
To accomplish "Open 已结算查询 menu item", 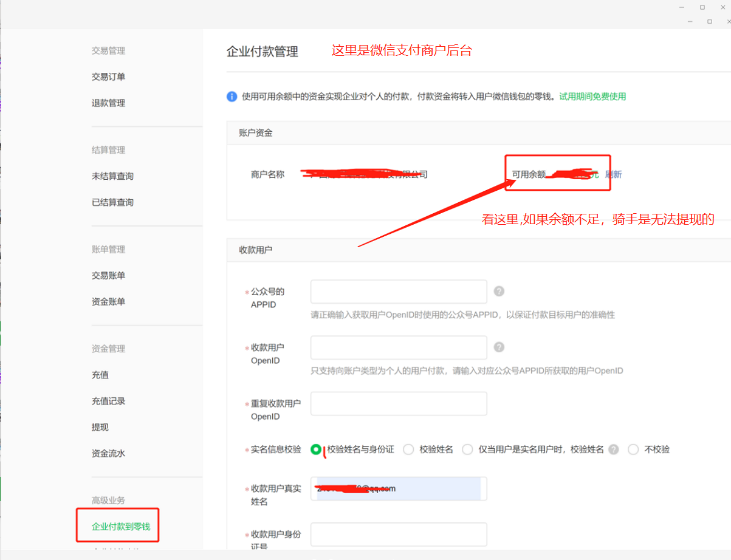I will coord(112,202).
